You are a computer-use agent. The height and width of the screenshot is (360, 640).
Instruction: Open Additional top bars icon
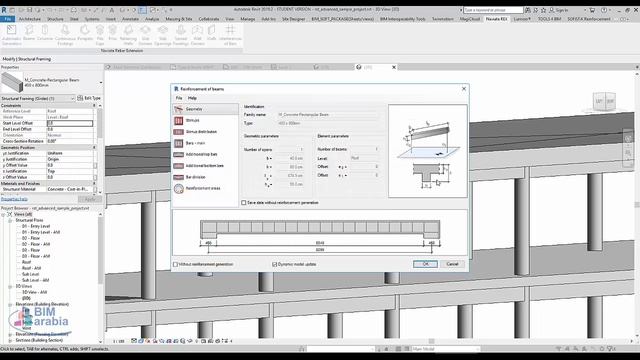click(178, 154)
